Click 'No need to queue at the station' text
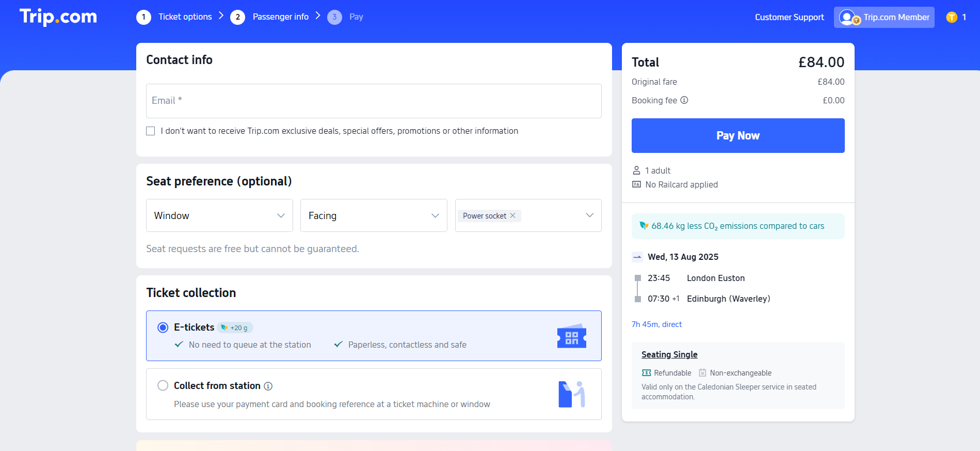Viewport: 980px width, 451px height. point(250,345)
